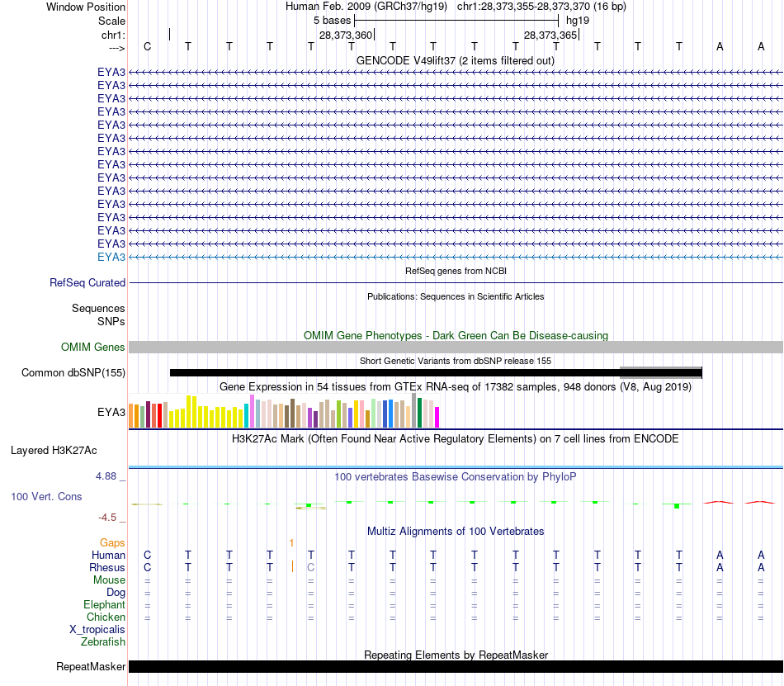Click the tallest gray GTEx expression bar
Screen dimensions: 784x686
(x=414, y=410)
